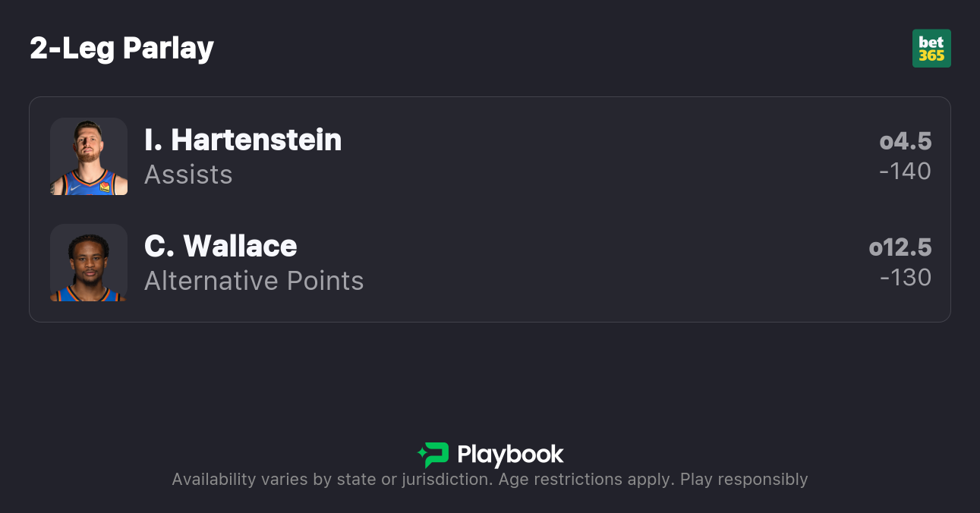
Task: Click the C. Wallace player name
Action: [x=220, y=247]
